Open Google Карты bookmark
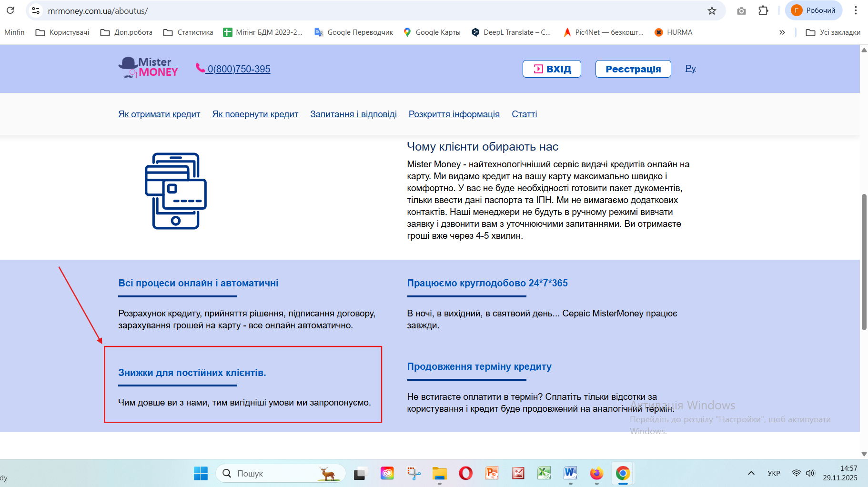868x487 pixels. [x=432, y=32]
